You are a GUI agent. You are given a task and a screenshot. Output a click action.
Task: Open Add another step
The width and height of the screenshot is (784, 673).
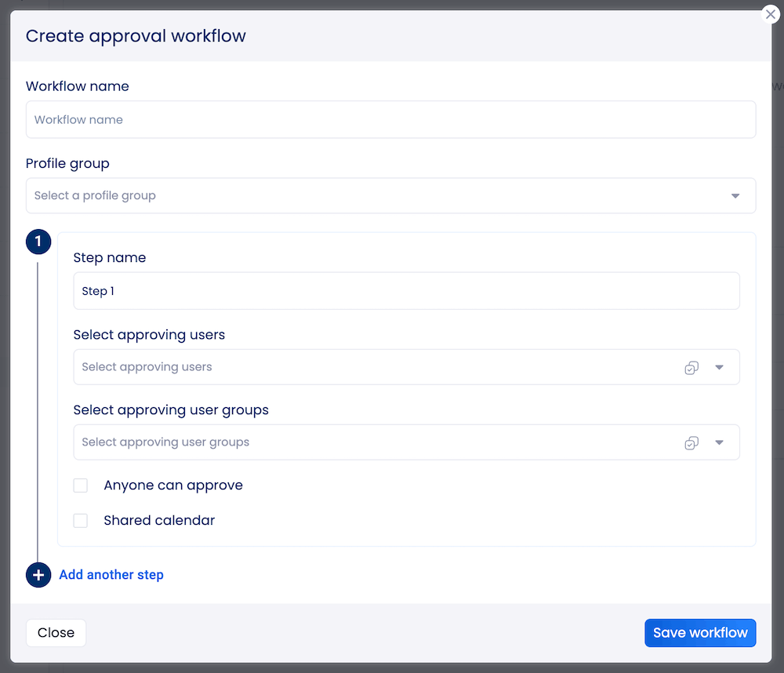click(x=111, y=575)
